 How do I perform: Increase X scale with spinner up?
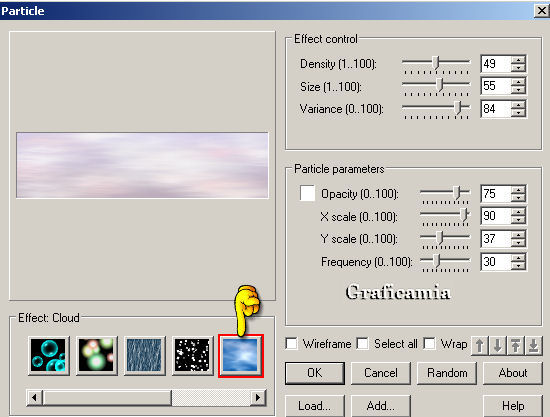coord(518,211)
